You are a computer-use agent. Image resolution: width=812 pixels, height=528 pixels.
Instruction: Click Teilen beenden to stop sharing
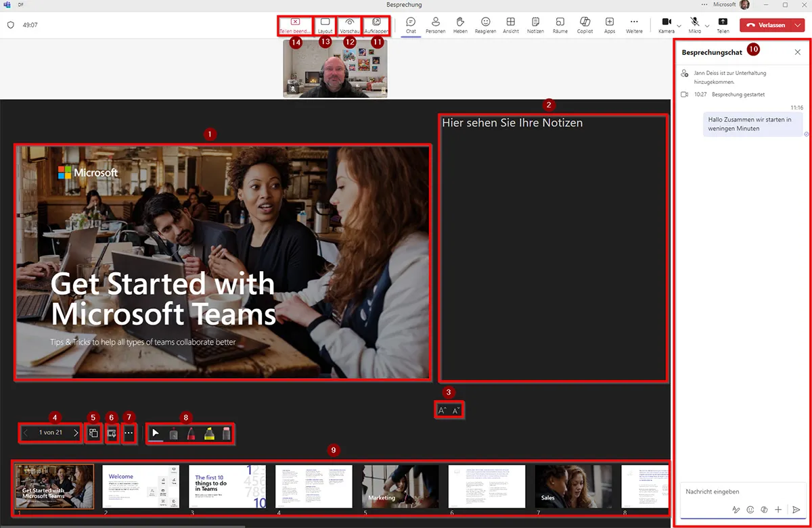[295, 26]
